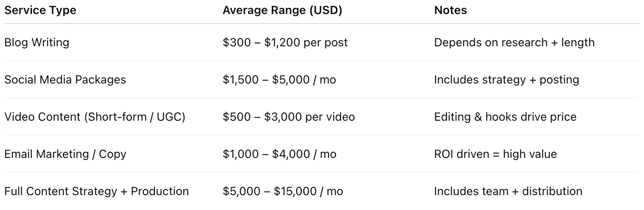Viewport: 644px width, 210px height.
Task: Click the $300 – $1,200 per post price
Action: click(285, 42)
